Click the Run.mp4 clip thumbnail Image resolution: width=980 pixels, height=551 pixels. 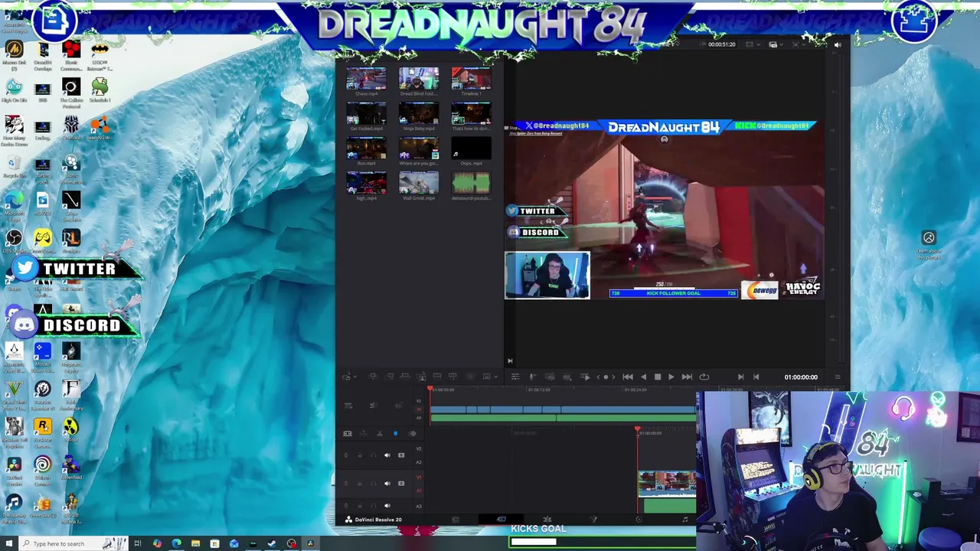pos(366,148)
